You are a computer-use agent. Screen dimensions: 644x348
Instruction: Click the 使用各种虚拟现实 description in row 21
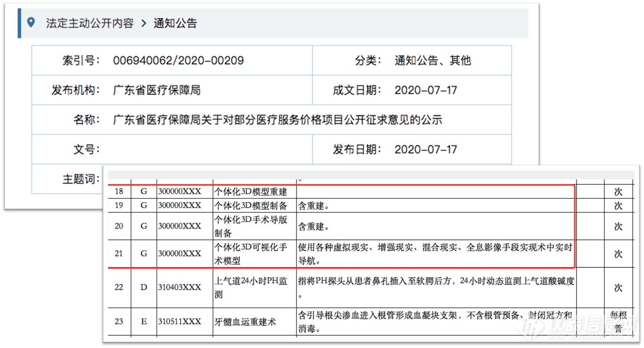click(x=435, y=254)
